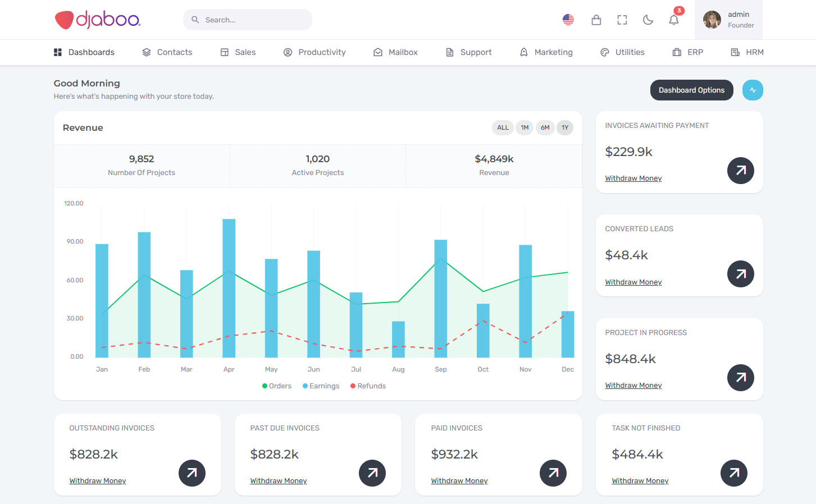Open the shopping bag cart icon
Viewport: 816px width, 504px height.
coord(596,20)
